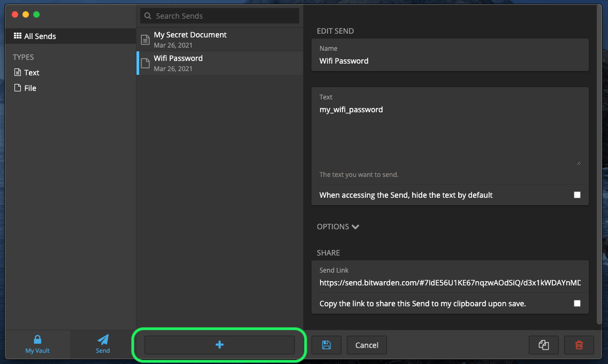Click the Cancel button
The width and height of the screenshot is (608, 364).
(367, 345)
